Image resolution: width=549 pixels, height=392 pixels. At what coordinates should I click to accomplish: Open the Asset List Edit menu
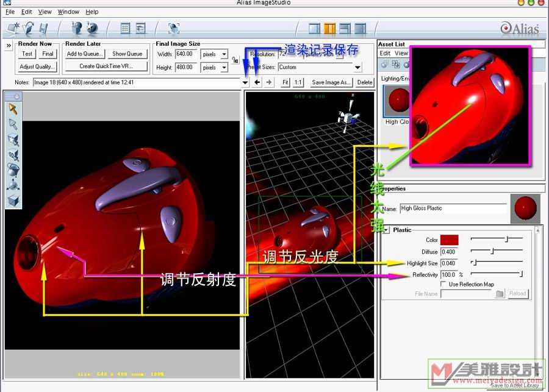tap(385, 53)
